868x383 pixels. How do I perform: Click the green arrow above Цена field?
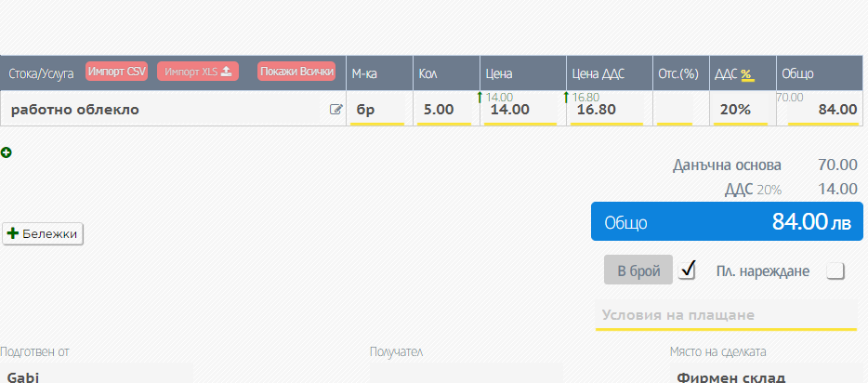pyautogui.click(x=480, y=97)
